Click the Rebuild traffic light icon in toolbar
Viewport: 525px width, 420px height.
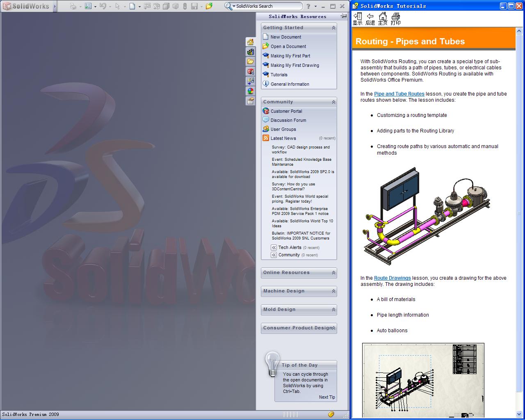[185, 6]
